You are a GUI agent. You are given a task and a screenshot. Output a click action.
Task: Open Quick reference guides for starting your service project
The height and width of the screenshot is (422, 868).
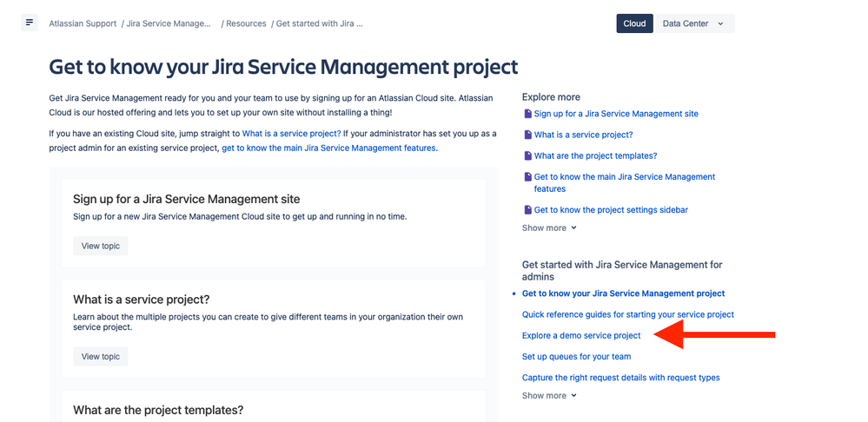tap(627, 314)
